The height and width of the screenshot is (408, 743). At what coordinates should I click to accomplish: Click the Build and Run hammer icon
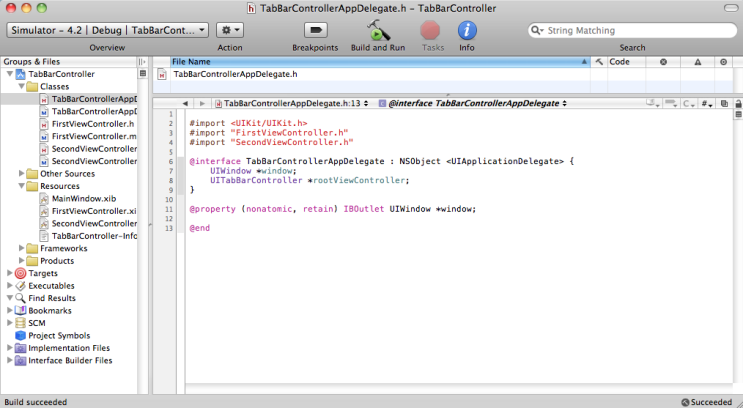point(378,30)
